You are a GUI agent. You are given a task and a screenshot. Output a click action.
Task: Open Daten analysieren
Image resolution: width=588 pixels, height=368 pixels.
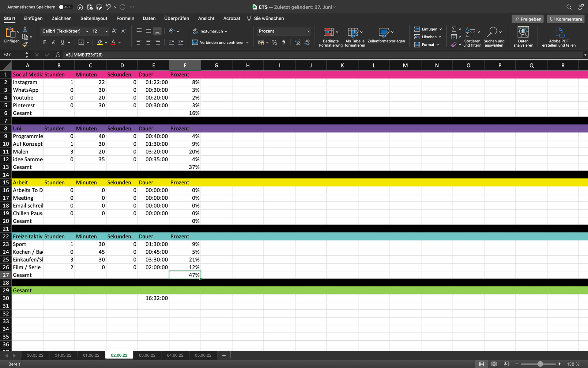(x=523, y=36)
